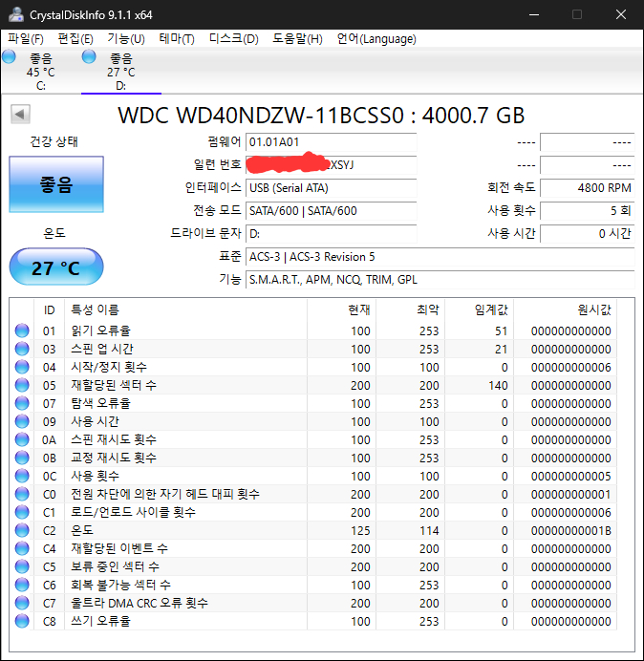Click the 회전 속도 field 4800 RPM
This screenshot has height=661, width=644.
(587, 187)
